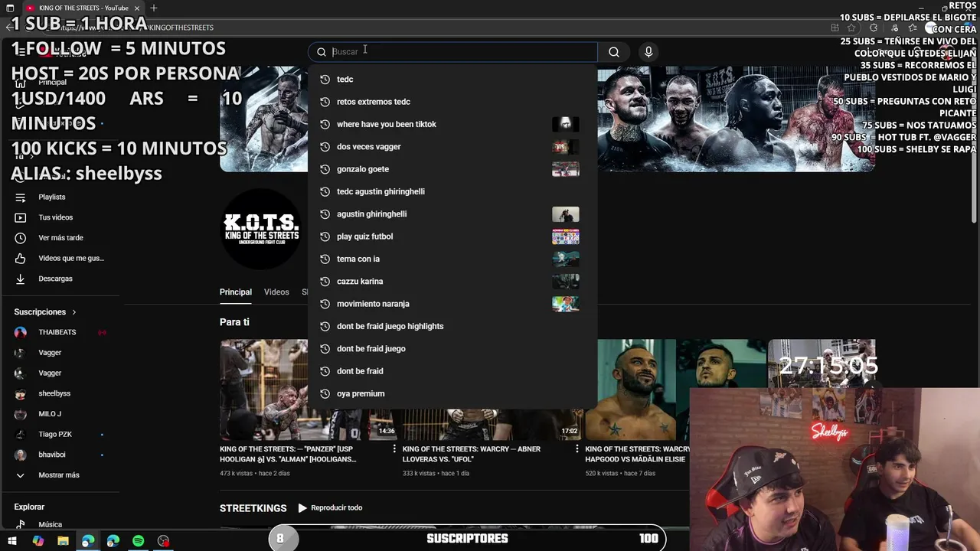Click the K.O.T.S. channel logo
980x551 pixels.
[x=261, y=230]
